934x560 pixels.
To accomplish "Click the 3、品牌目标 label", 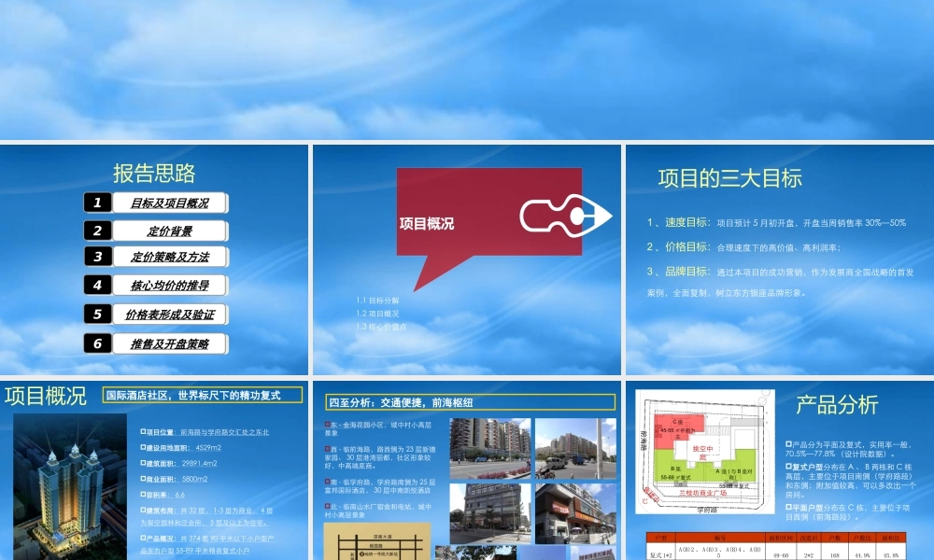I will 678,272.
